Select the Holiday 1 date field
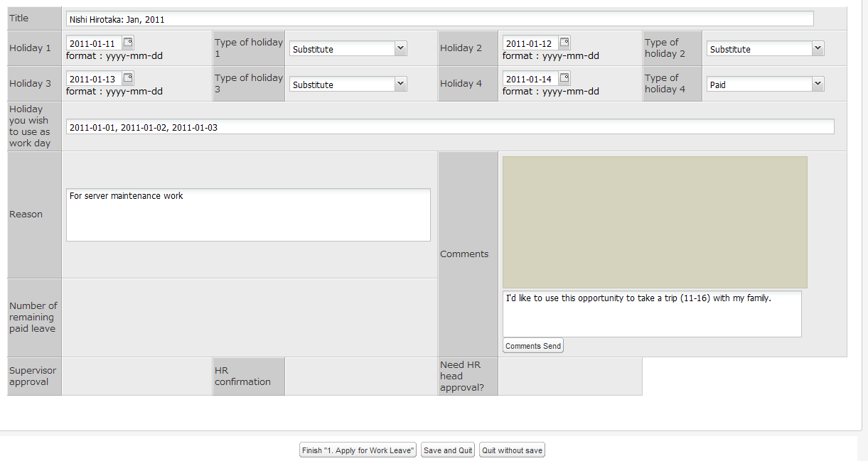Viewport: 868px width, 461px height. (92, 42)
